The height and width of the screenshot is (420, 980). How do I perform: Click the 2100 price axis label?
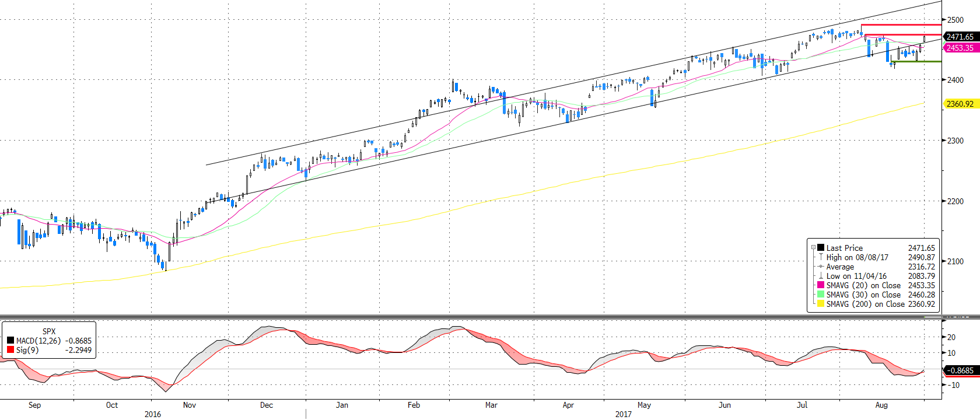click(x=956, y=261)
